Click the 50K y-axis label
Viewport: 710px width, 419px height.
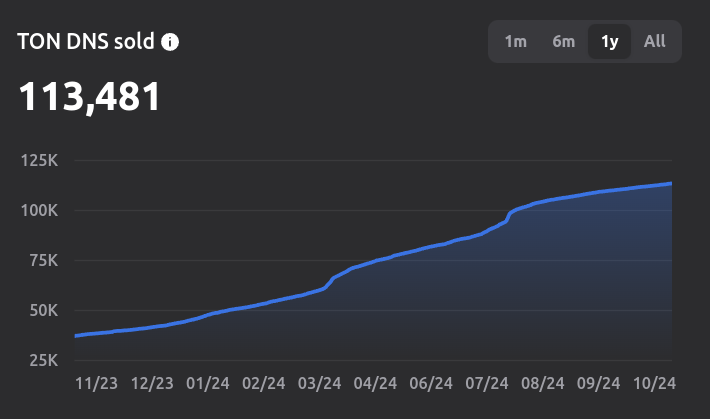coord(43,310)
